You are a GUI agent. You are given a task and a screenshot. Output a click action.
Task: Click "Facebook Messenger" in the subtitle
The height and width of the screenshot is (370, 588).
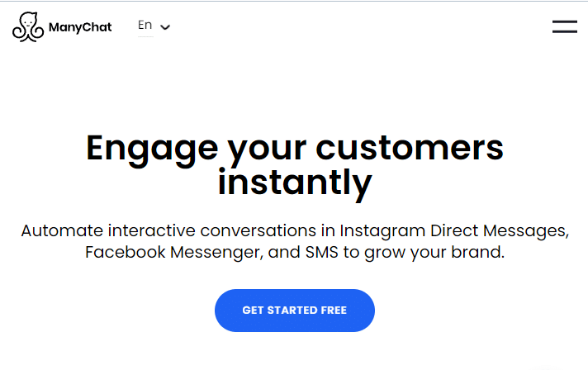click(x=174, y=252)
